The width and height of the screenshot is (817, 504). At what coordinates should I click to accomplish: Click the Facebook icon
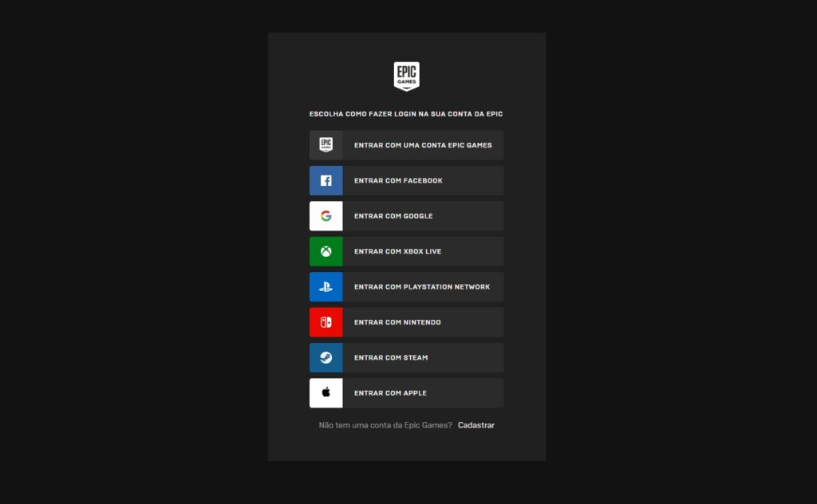click(x=326, y=181)
